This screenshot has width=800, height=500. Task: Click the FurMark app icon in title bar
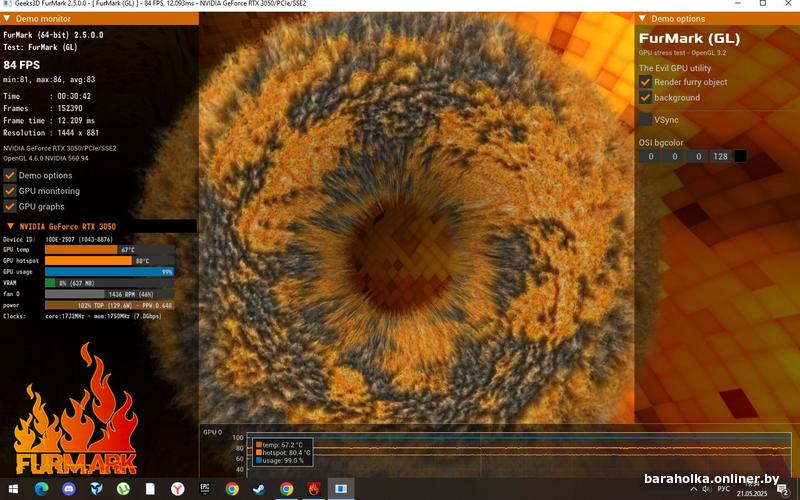7,3
